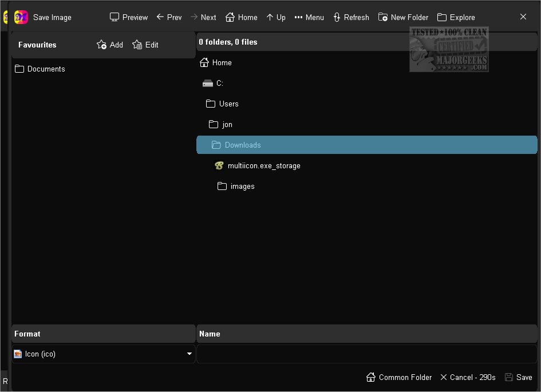Click the New Folder label
The image size is (541, 392).
409,17
